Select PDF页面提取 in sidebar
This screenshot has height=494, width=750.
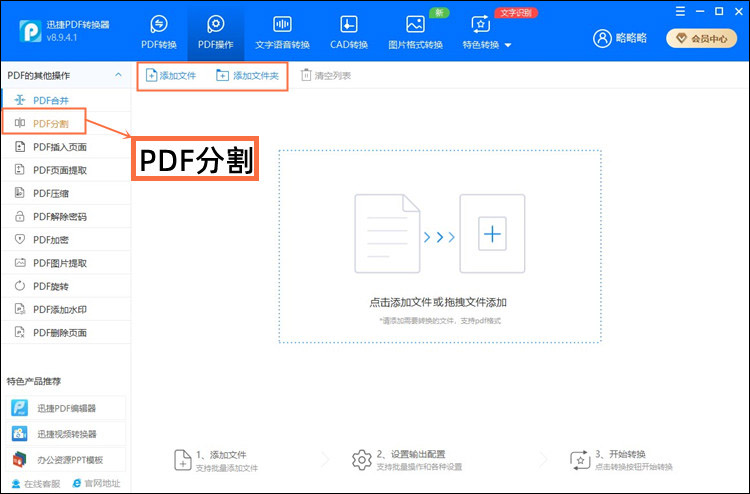[x=66, y=170]
